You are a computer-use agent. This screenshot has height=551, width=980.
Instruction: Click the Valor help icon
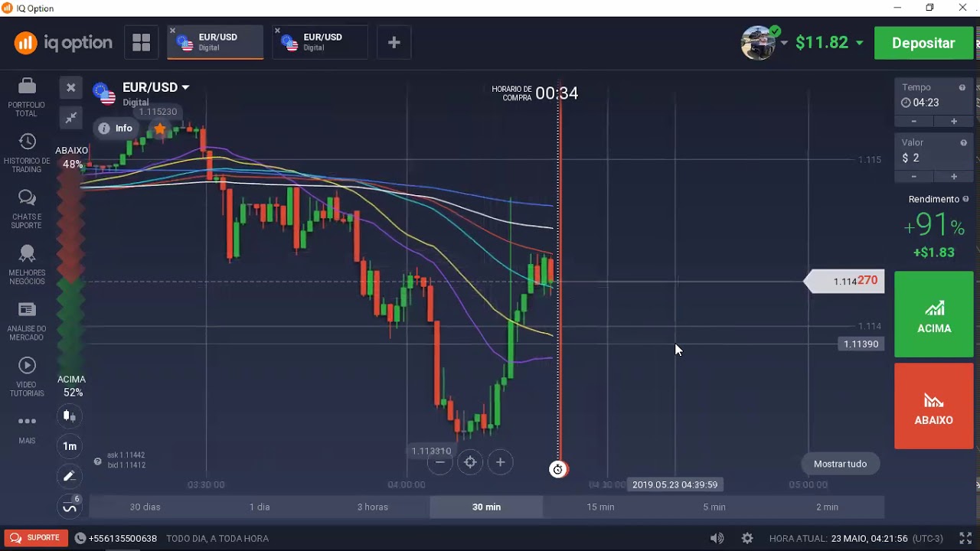(963, 143)
